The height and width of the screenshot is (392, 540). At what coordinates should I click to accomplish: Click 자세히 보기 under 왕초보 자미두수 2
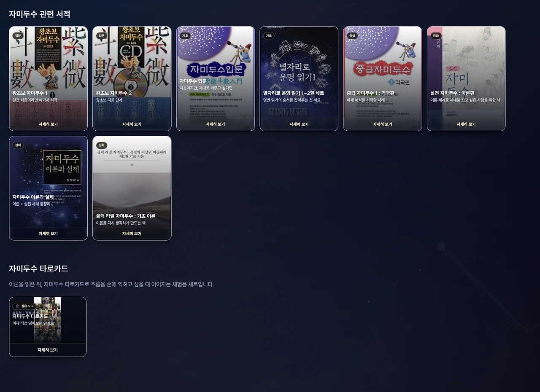(132, 124)
